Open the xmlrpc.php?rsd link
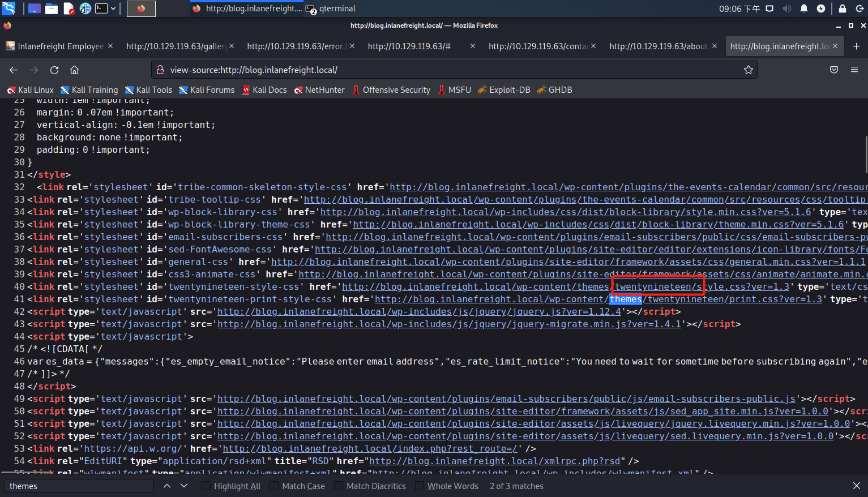 coord(494,461)
